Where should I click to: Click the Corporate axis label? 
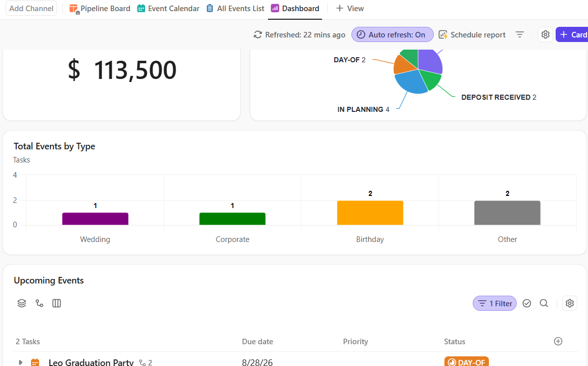pyautogui.click(x=233, y=239)
